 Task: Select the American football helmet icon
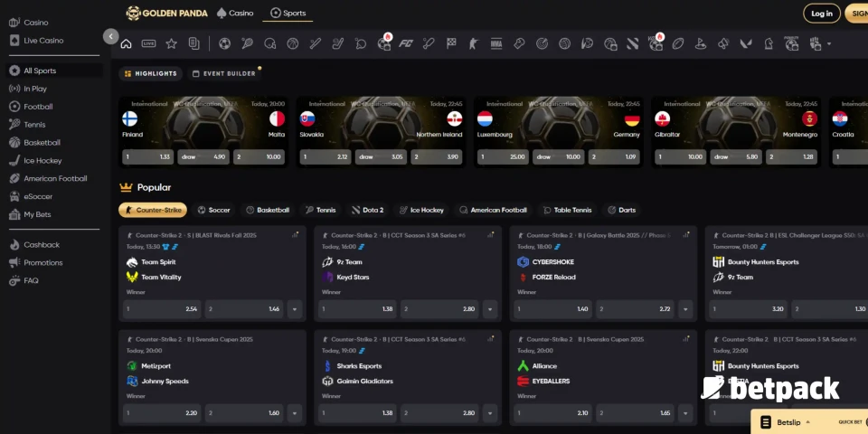coord(270,43)
